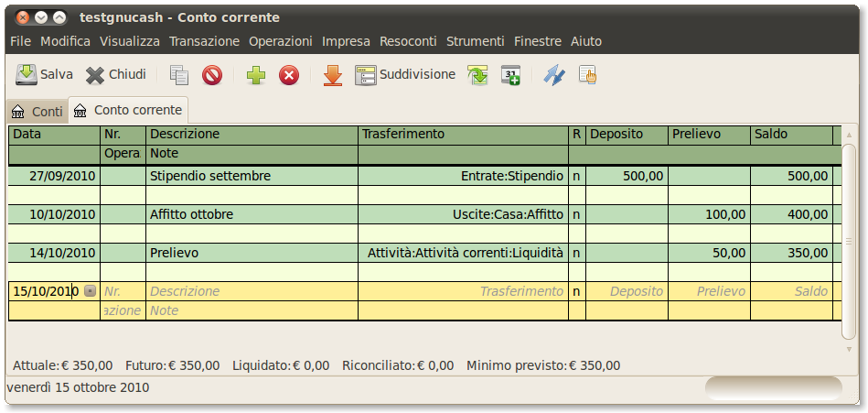This screenshot has height=413, width=868.
Task: Open date picker beside 15/10/2010
Action: click(90, 291)
